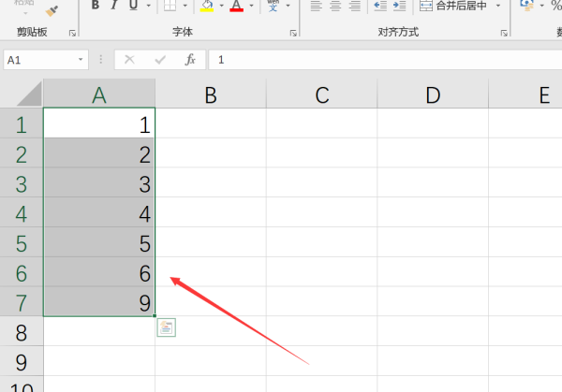562x392 pixels.
Task: Apply the yellow fill color bucket
Action: (x=207, y=6)
